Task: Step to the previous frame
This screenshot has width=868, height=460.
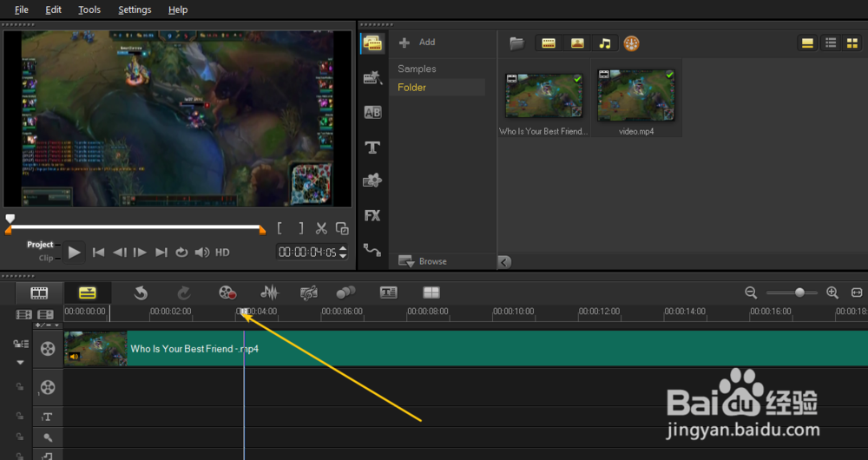Action: coord(120,253)
